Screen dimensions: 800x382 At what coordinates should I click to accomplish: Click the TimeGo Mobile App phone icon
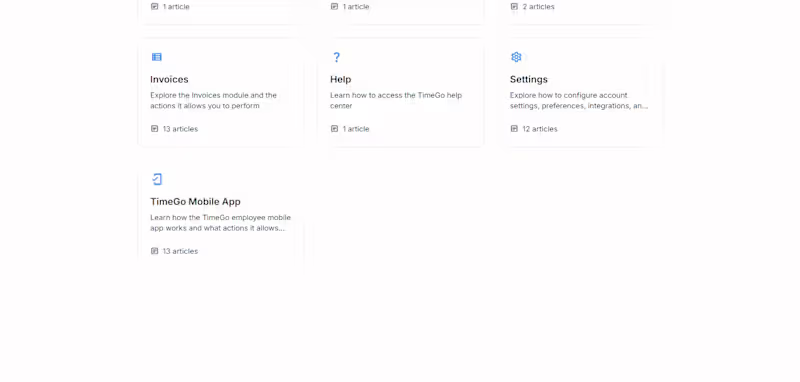(157, 179)
